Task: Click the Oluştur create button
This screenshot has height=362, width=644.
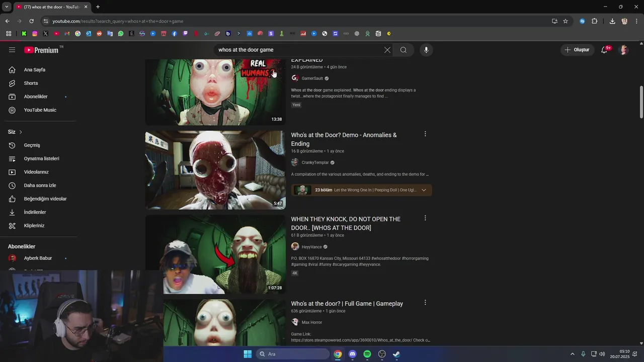Action: click(x=577, y=50)
